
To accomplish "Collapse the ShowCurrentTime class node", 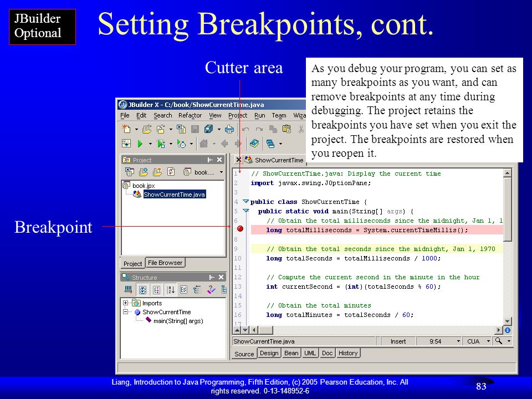I will pos(126,312).
